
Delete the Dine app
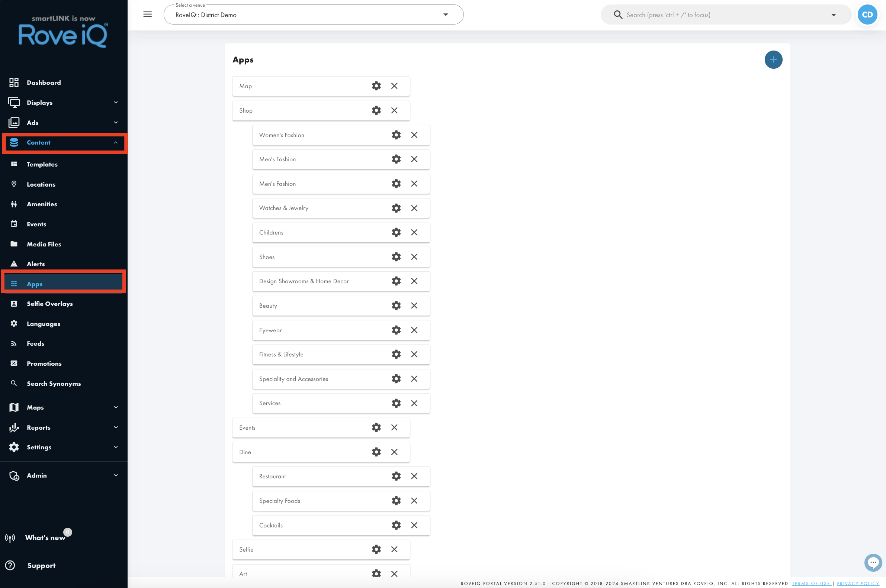click(394, 452)
